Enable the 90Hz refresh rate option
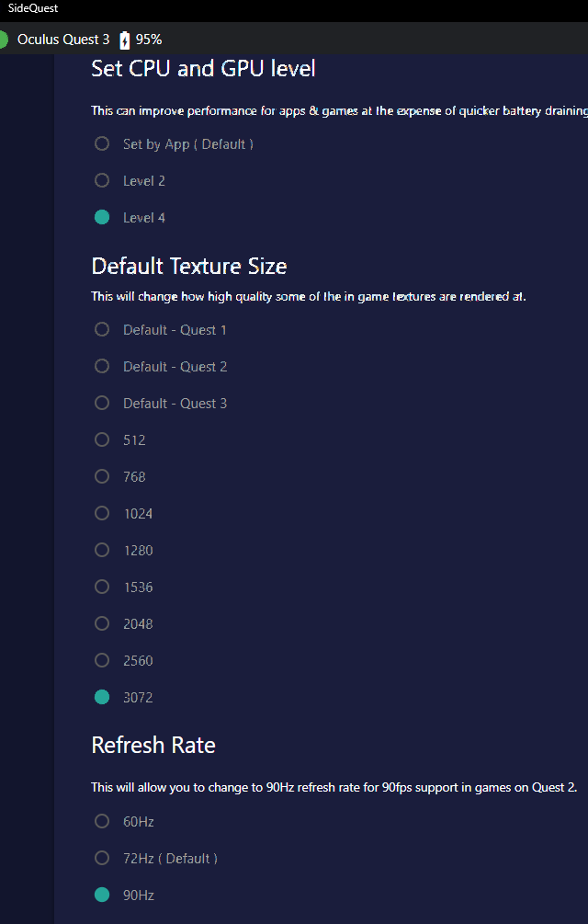 102,895
